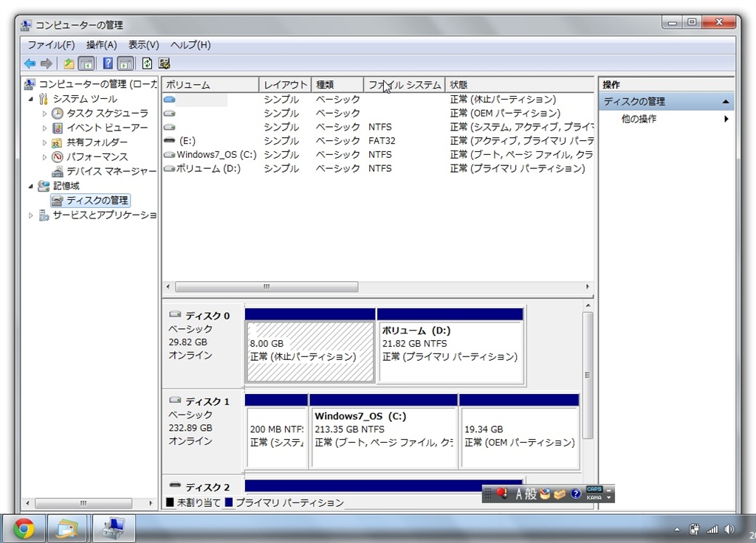This screenshot has width=756, height=543.
Task: Click the ディスク 0 disk label
Action: 207,316
